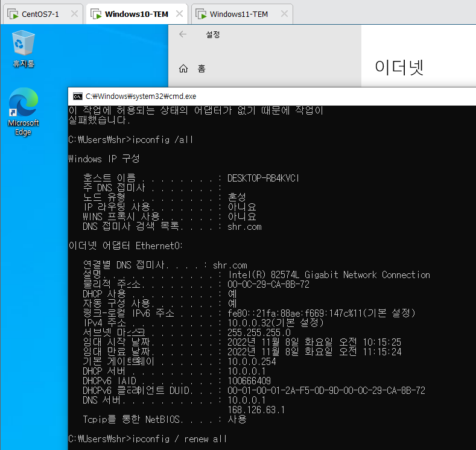Click the lease expiry time 오전 11:15:24
This screenshot has width=476, height=450.
coord(370,352)
